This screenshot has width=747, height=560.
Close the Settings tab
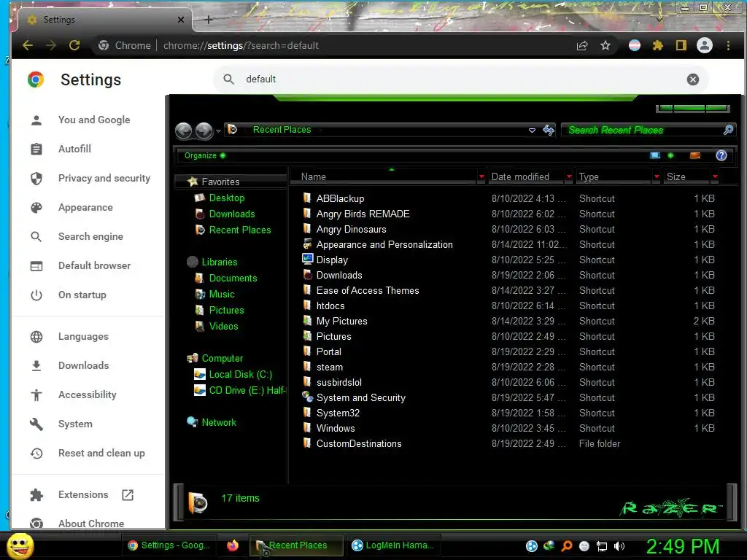pos(181,20)
